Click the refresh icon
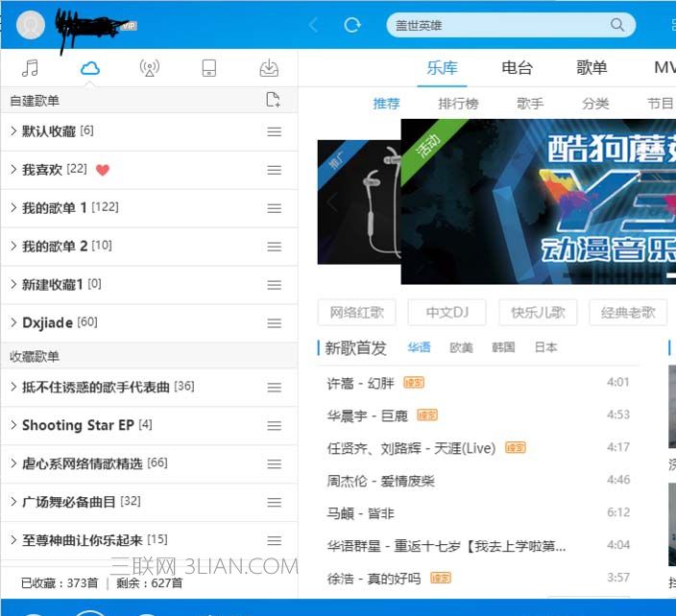The image size is (676, 616). [x=352, y=25]
